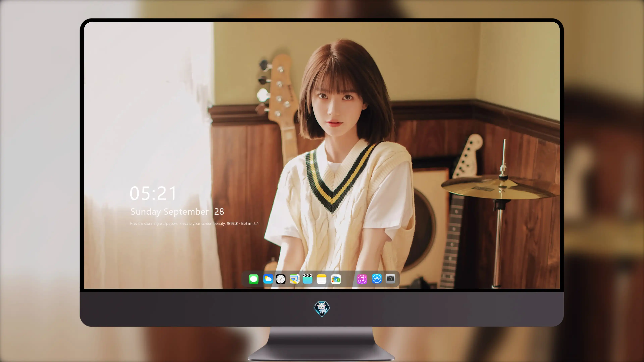Open the App Store from the dock
Image resolution: width=644 pixels, height=362 pixels.
[377, 279]
